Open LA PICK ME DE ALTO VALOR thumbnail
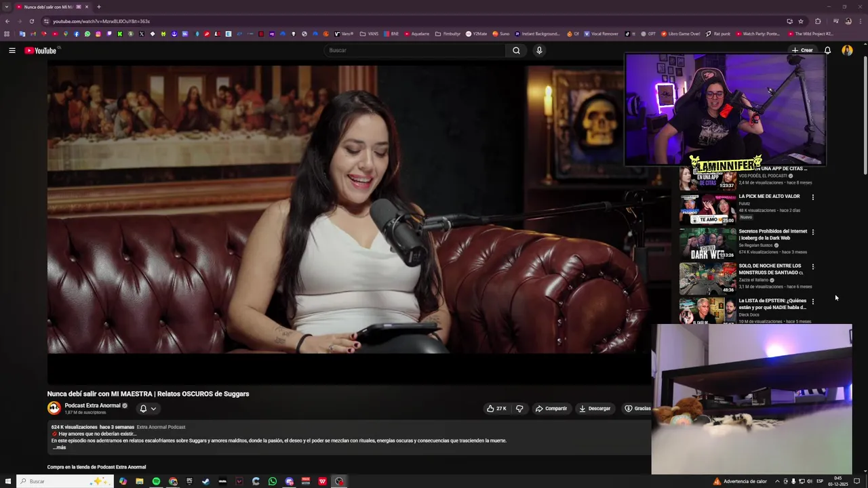The width and height of the screenshot is (868, 488). pos(707,209)
